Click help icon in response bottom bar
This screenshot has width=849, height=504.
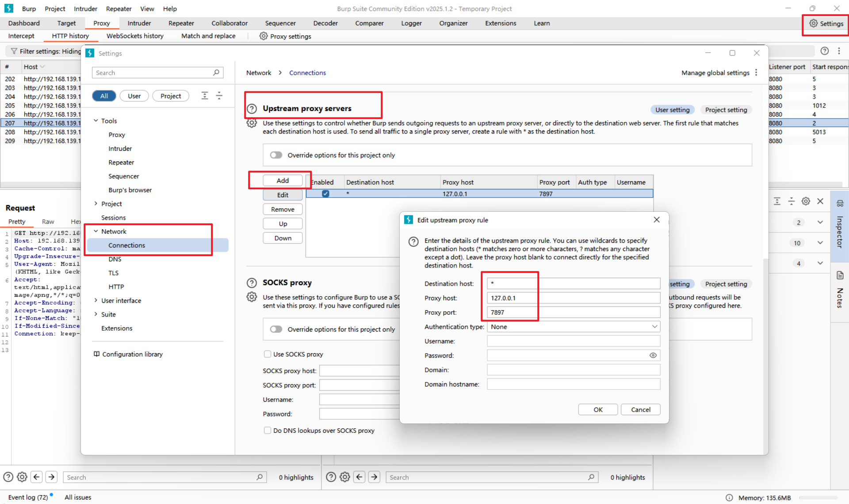(x=331, y=477)
